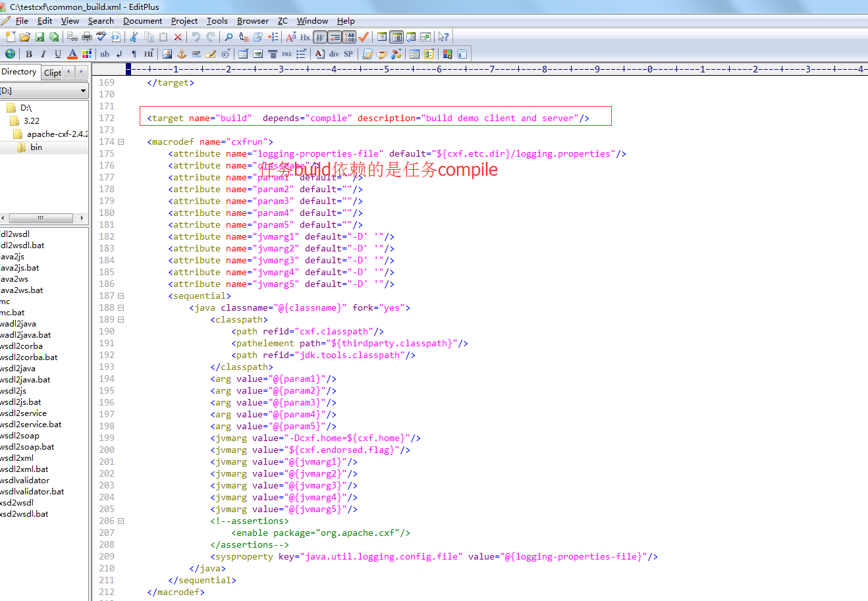Open the Replace tool icon
The image size is (868, 601).
[244, 37]
